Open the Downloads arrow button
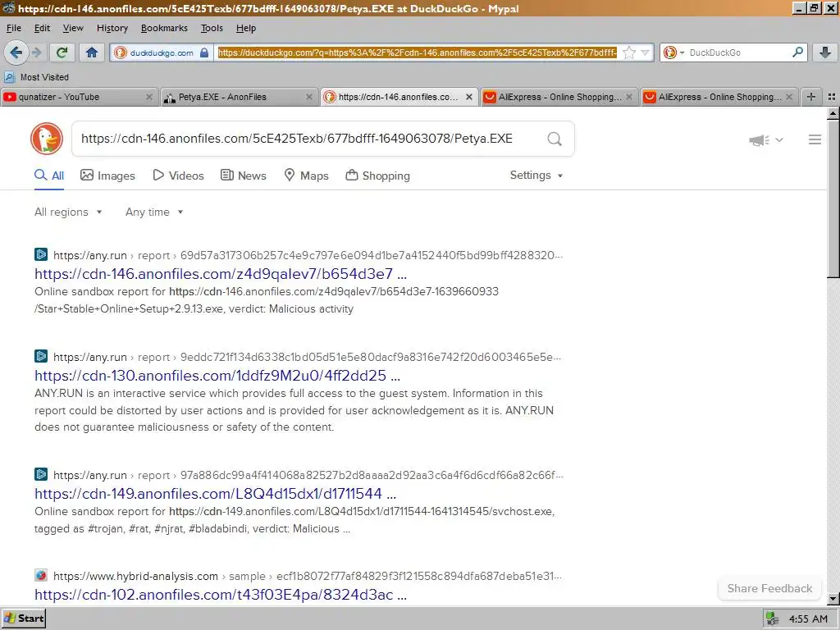This screenshot has height=630, width=840. click(825, 52)
